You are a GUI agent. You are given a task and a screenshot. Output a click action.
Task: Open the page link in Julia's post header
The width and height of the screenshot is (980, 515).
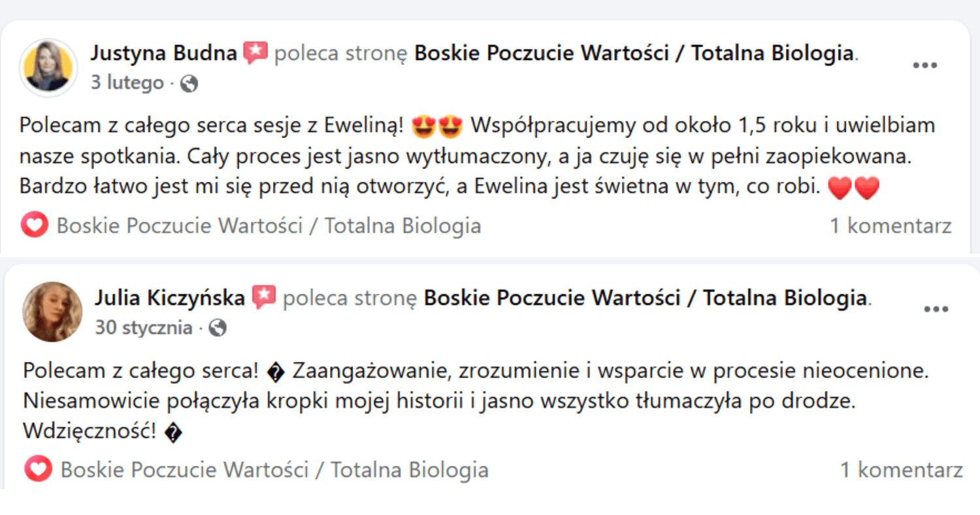tap(645, 299)
